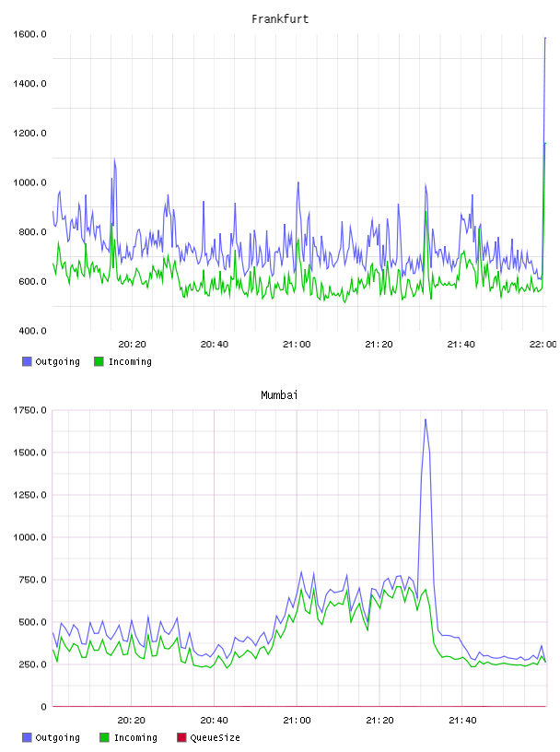The height and width of the screenshot is (752, 560).
Task: Click the 21:20 time label on Frankfurt chart
Action: point(379,344)
